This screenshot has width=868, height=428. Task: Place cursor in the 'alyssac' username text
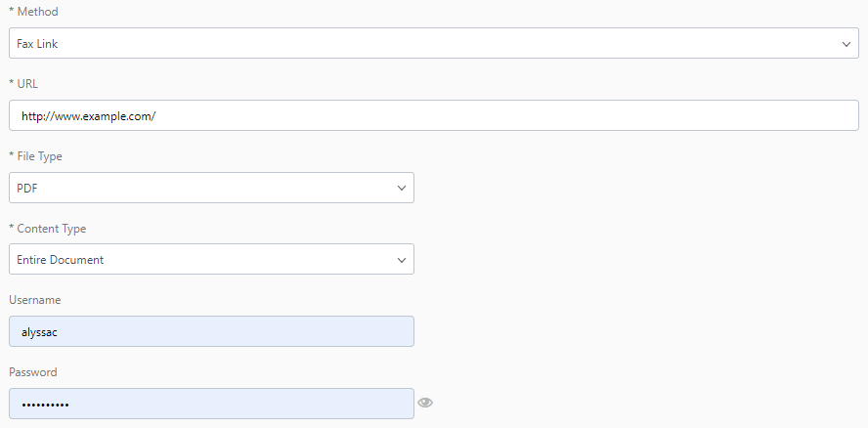point(40,332)
